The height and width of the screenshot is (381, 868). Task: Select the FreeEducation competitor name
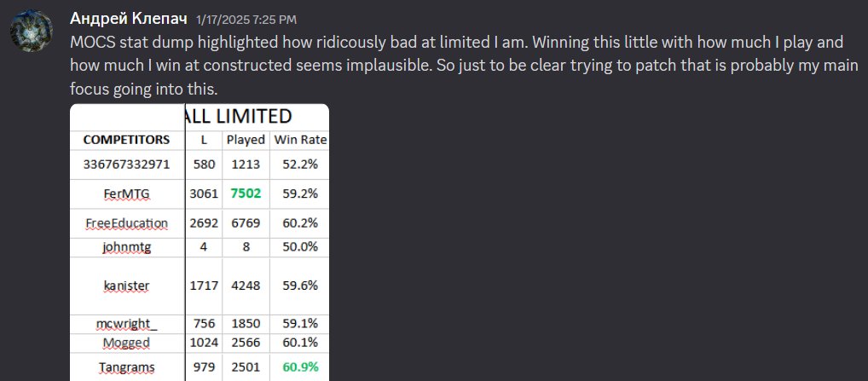tap(126, 223)
